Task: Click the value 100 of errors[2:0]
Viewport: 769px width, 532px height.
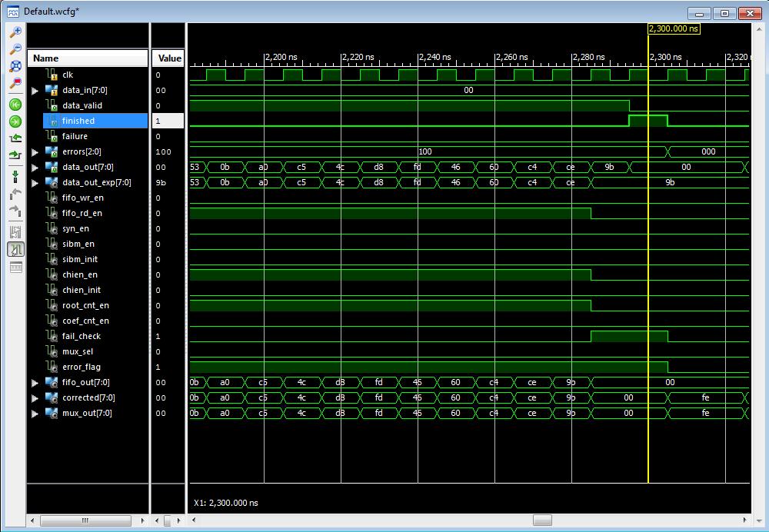Action: (163, 152)
